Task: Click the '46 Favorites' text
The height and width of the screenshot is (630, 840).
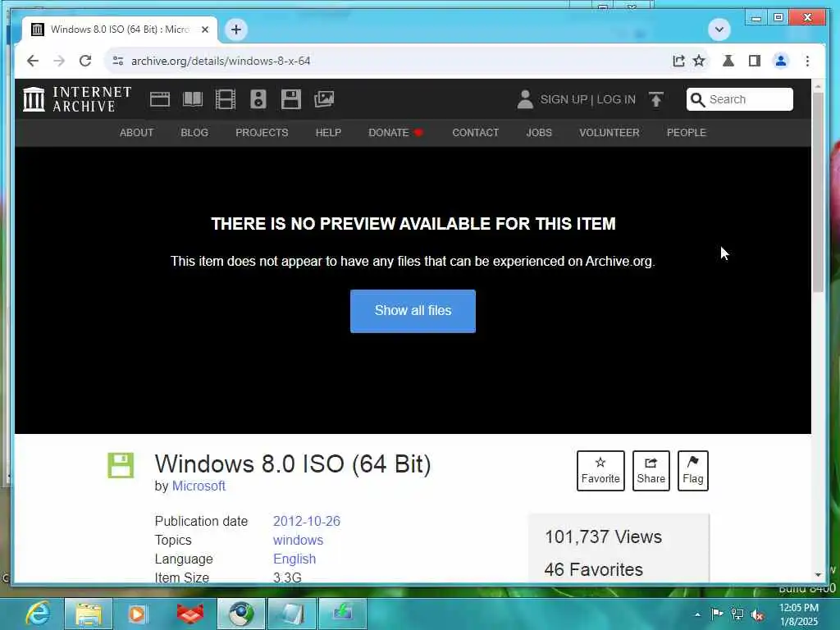Action: 594,569
